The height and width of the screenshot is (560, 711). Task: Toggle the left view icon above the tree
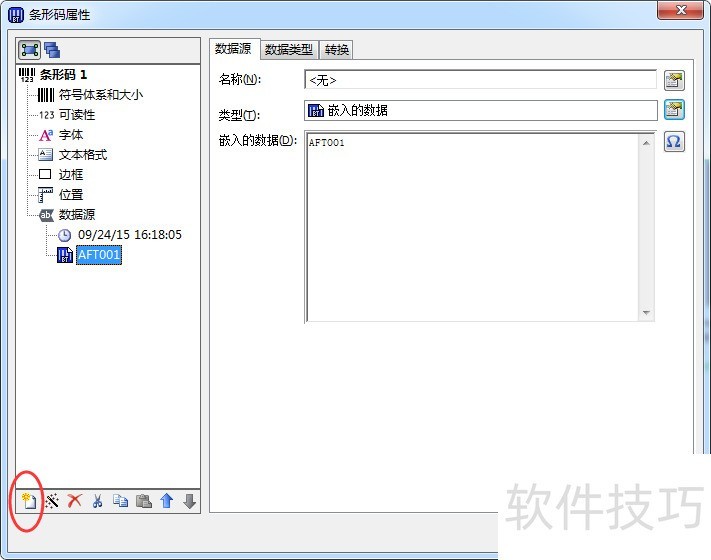29,49
